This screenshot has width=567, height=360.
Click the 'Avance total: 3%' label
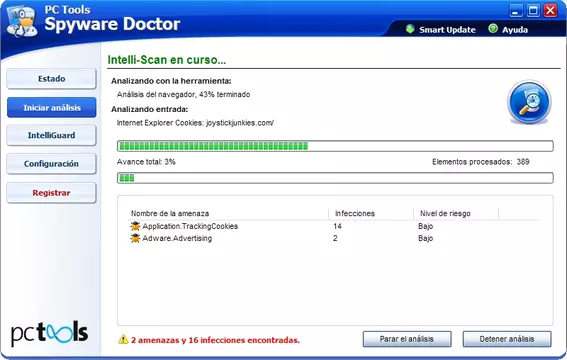tap(146, 162)
